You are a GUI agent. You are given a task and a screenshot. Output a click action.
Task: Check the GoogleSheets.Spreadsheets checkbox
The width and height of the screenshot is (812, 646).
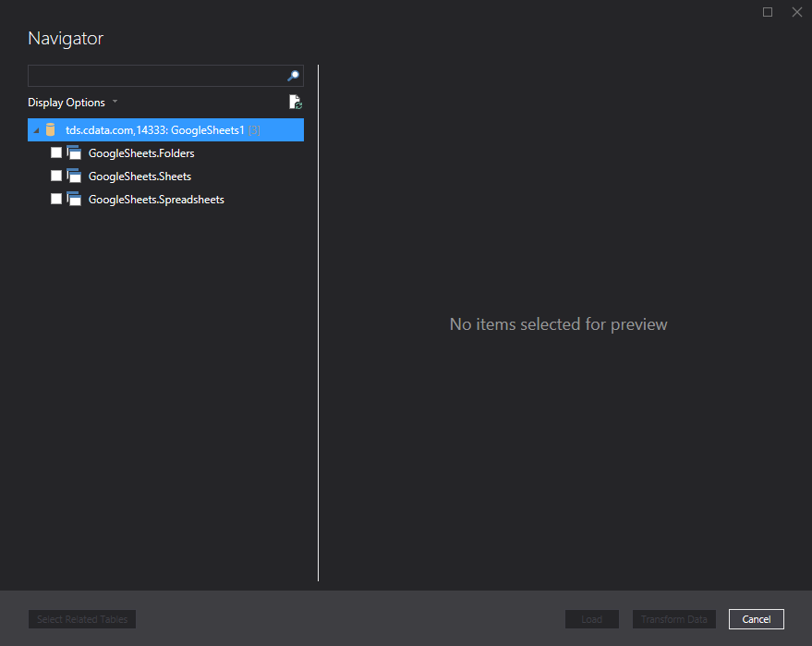(x=55, y=198)
